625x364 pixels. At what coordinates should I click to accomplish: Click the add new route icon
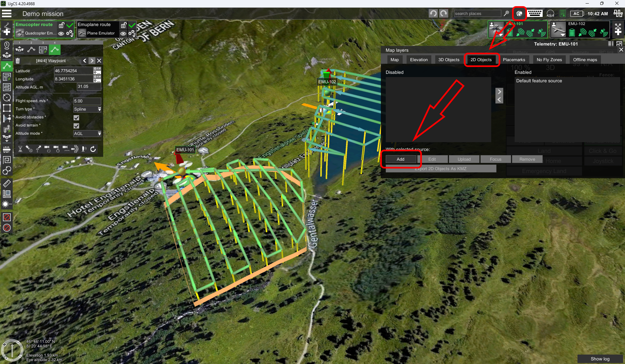[x=7, y=29]
